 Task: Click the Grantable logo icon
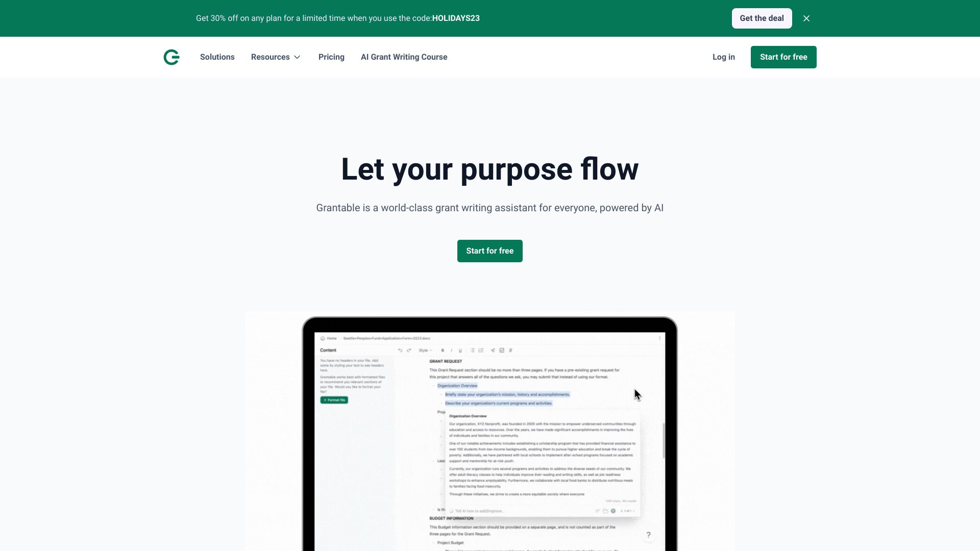coord(171,57)
